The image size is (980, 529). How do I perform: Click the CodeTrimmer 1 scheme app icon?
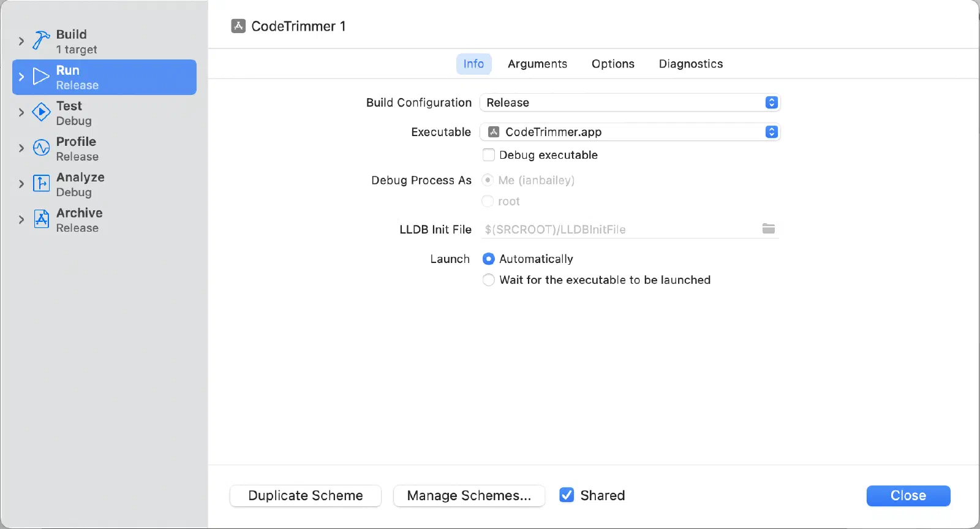pyautogui.click(x=238, y=26)
